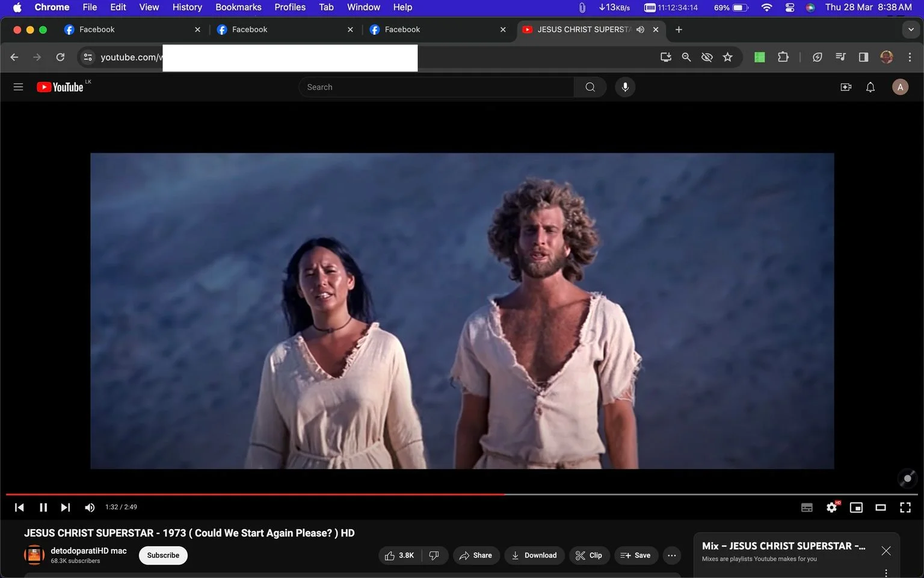Expand Chrome tab search chevron

[x=911, y=30]
